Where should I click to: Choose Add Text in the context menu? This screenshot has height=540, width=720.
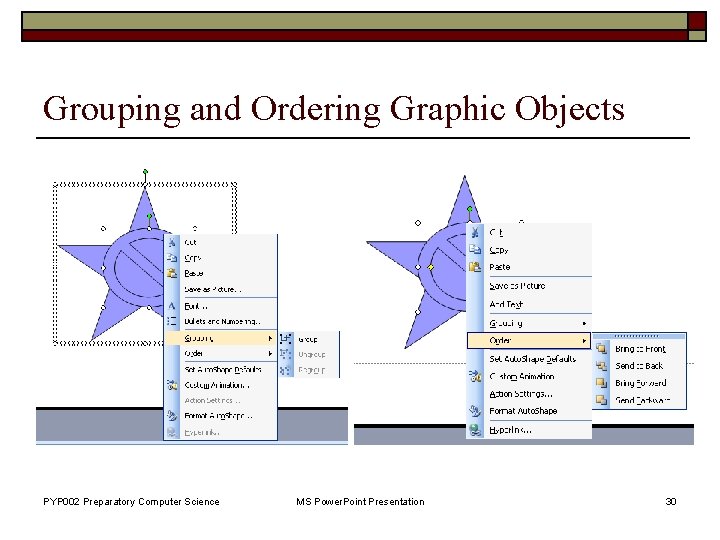click(x=506, y=304)
